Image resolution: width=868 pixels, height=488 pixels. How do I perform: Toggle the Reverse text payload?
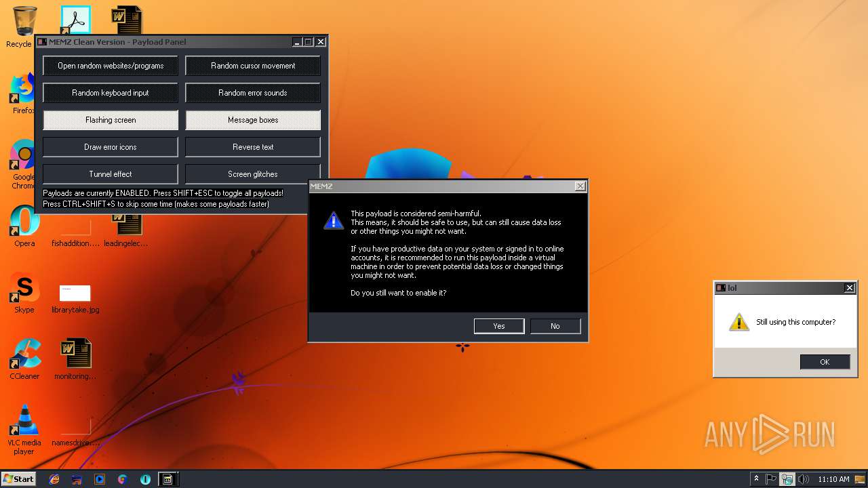(x=253, y=147)
